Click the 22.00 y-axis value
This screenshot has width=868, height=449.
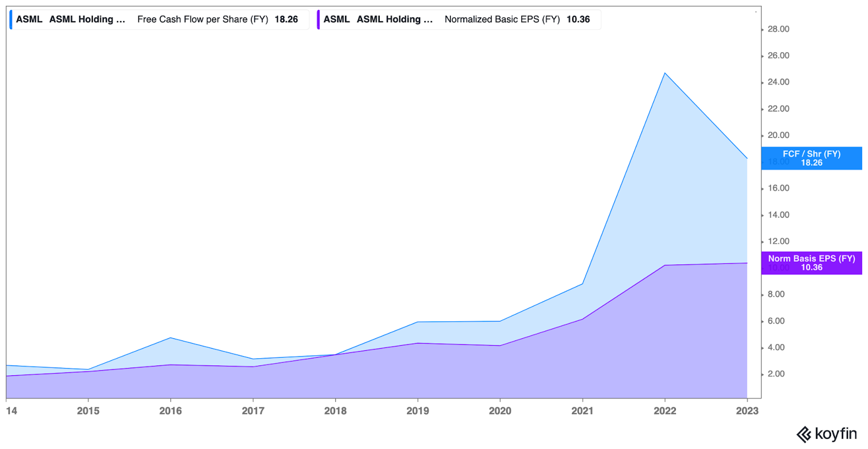coord(778,109)
